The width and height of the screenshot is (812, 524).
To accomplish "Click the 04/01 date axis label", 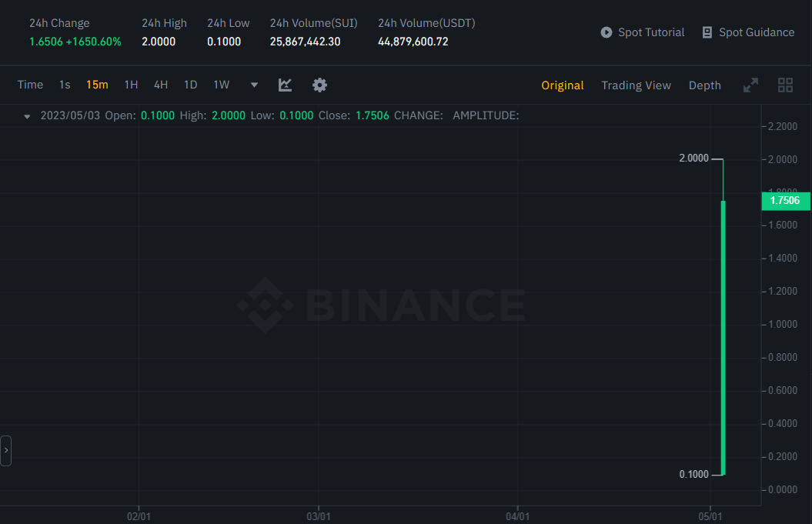I will 517,516.
